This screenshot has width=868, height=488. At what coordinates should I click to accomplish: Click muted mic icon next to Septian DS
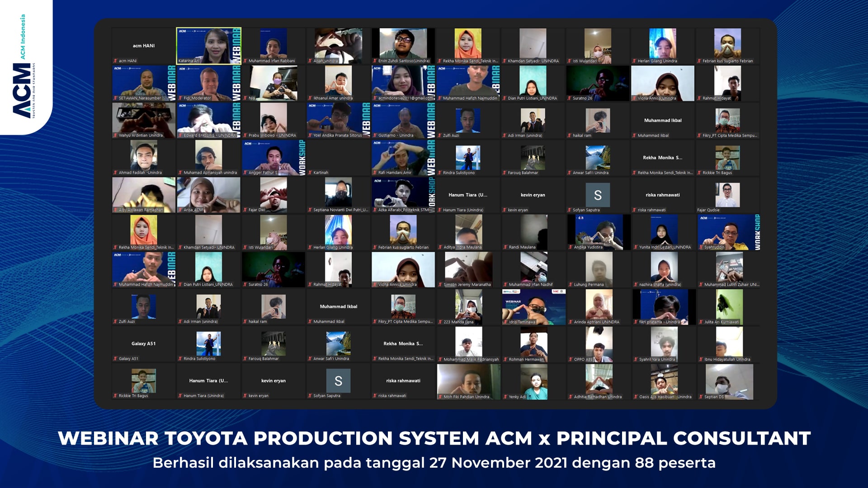tap(701, 397)
